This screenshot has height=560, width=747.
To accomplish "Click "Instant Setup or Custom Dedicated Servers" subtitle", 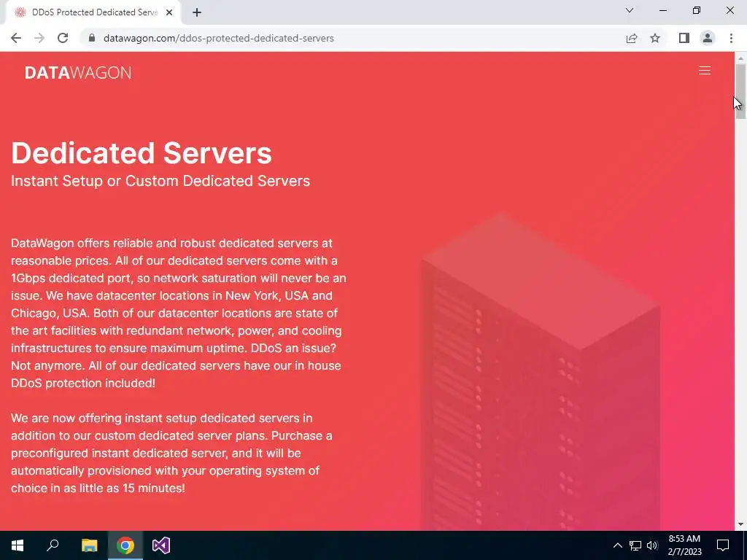I will pos(160,181).
